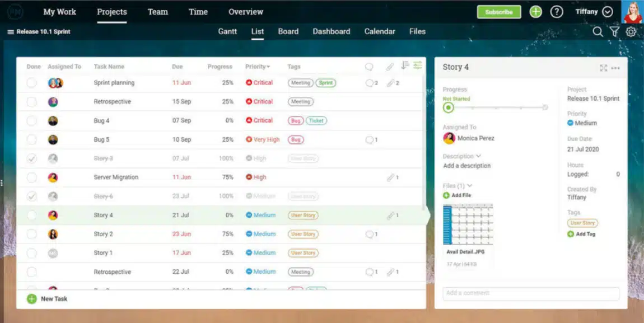The width and height of the screenshot is (644, 323).
Task: Mark Bug 5 as done
Action: [31, 139]
